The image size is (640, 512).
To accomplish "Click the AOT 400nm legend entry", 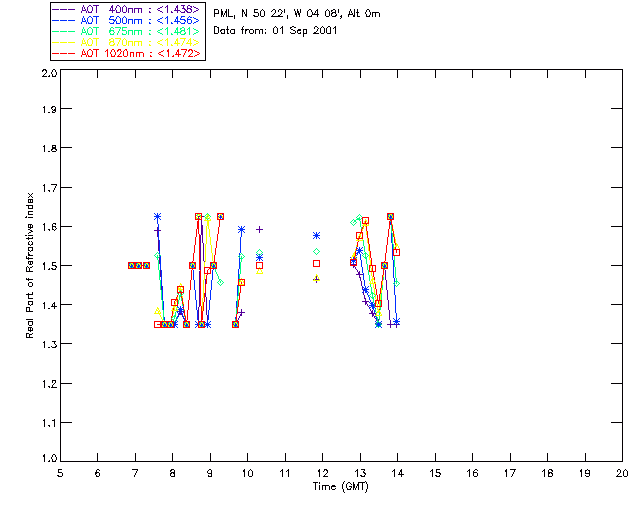I will click(x=127, y=9).
